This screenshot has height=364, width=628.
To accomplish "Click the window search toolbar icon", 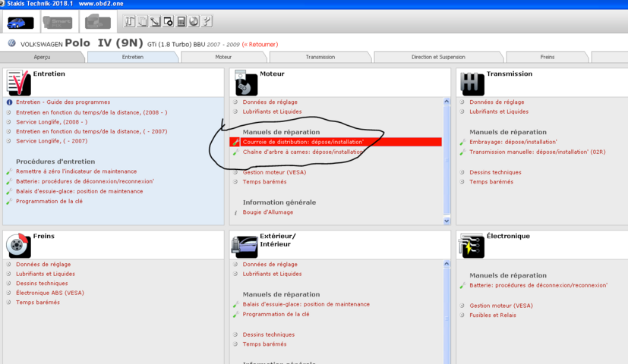I will pos(169,21).
